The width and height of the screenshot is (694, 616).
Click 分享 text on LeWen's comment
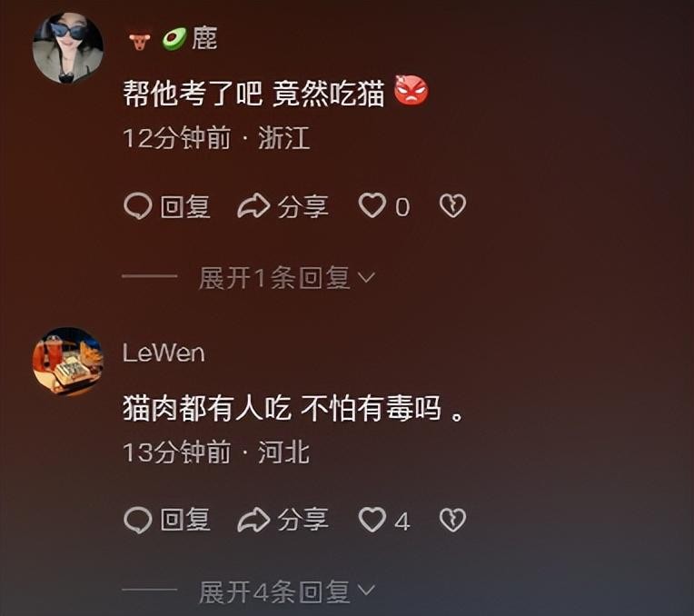[x=303, y=520]
